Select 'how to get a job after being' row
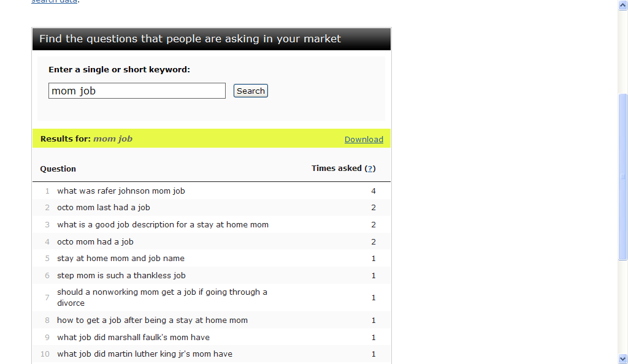 (152, 320)
